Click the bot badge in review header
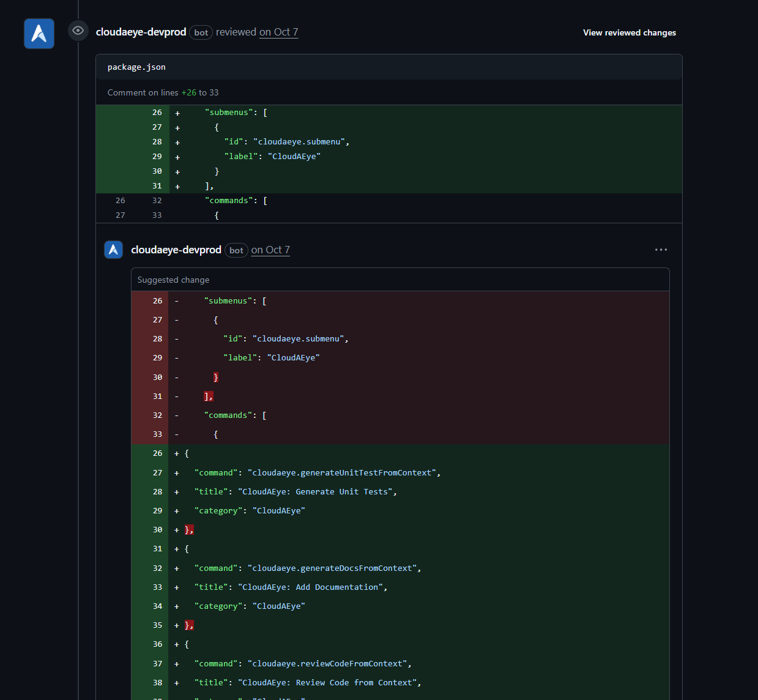Viewport: 758px width, 700px height. [201, 32]
